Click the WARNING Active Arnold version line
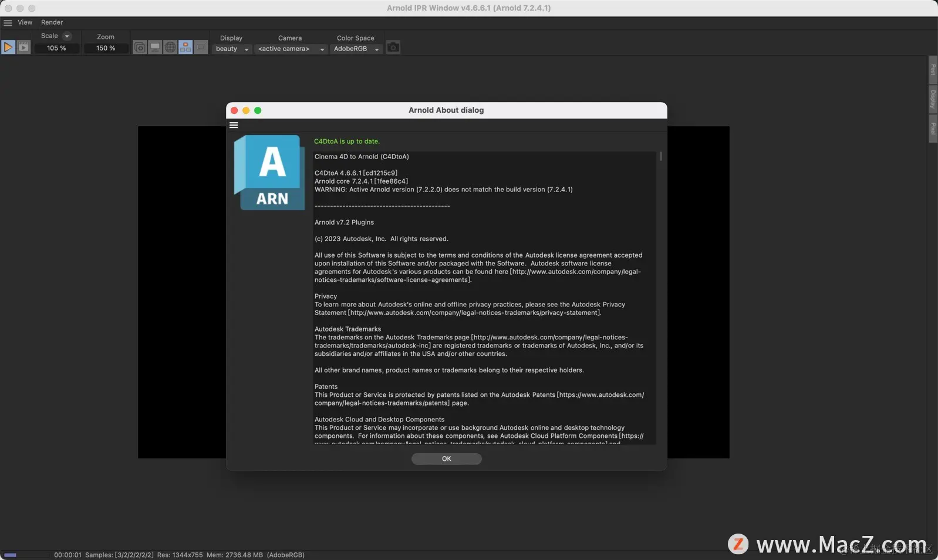938x560 pixels. (x=443, y=190)
